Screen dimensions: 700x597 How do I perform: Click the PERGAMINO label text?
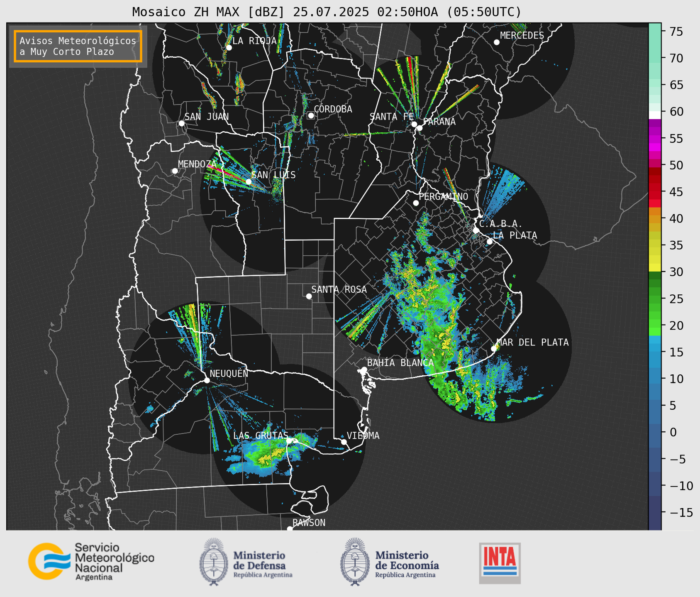click(444, 196)
